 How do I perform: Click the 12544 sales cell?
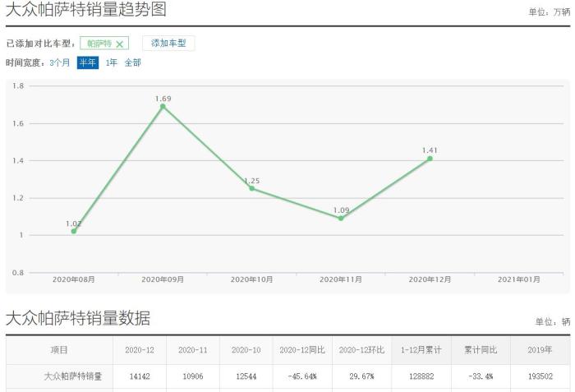point(246,376)
